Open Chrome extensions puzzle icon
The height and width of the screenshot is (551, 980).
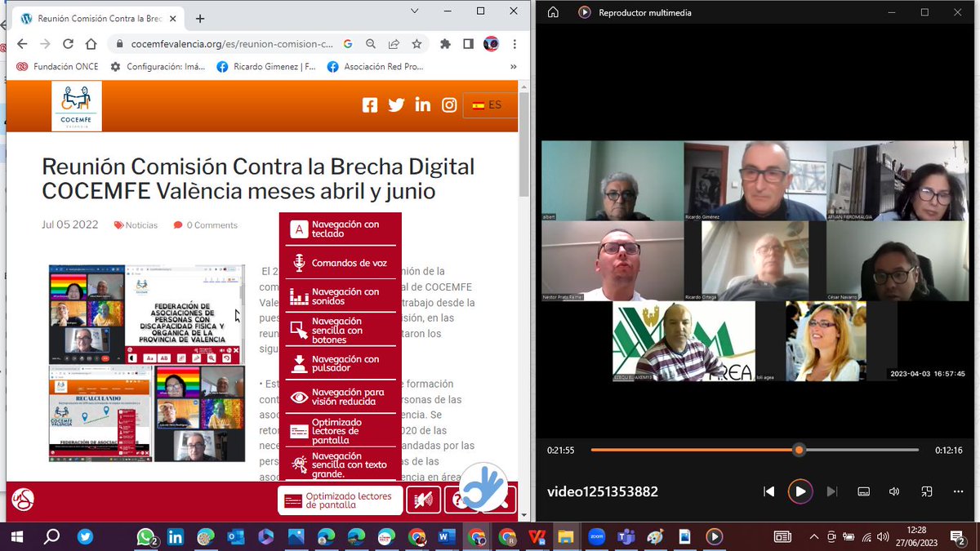445,44
